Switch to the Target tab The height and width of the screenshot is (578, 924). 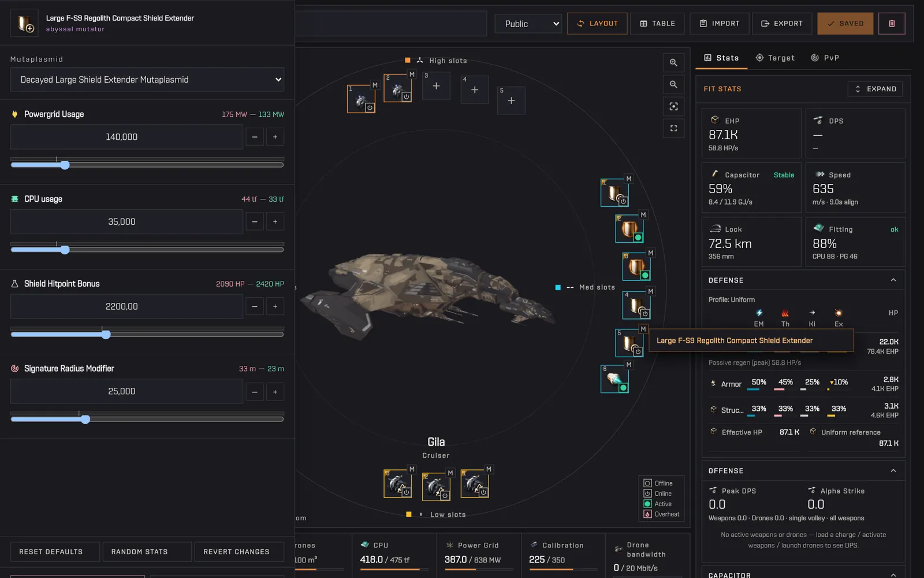(x=775, y=58)
